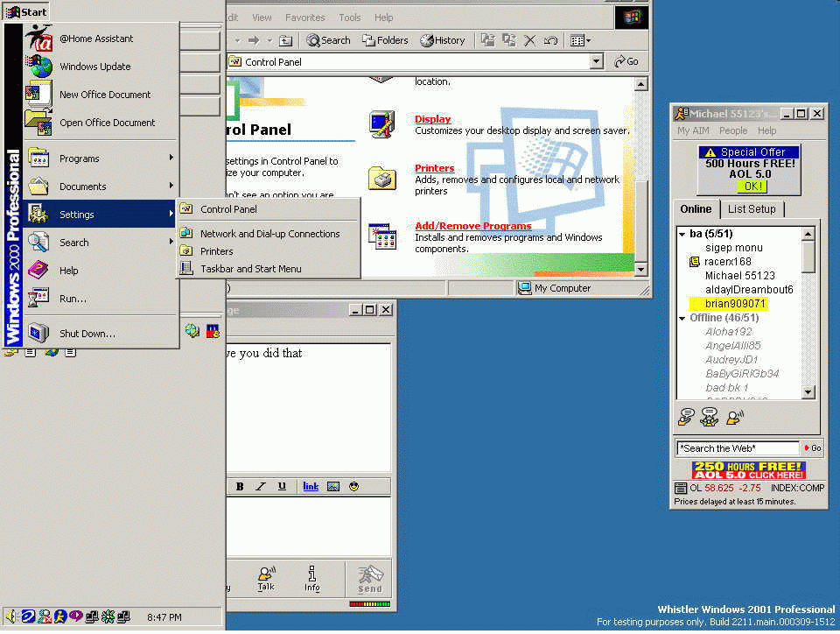The width and height of the screenshot is (840, 634).
Task: Click the Talk button in message window
Action: click(x=266, y=579)
